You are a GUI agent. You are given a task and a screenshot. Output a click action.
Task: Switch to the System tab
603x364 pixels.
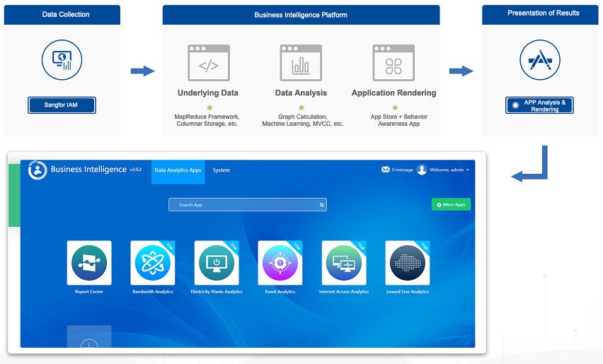pyautogui.click(x=221, y=170)
